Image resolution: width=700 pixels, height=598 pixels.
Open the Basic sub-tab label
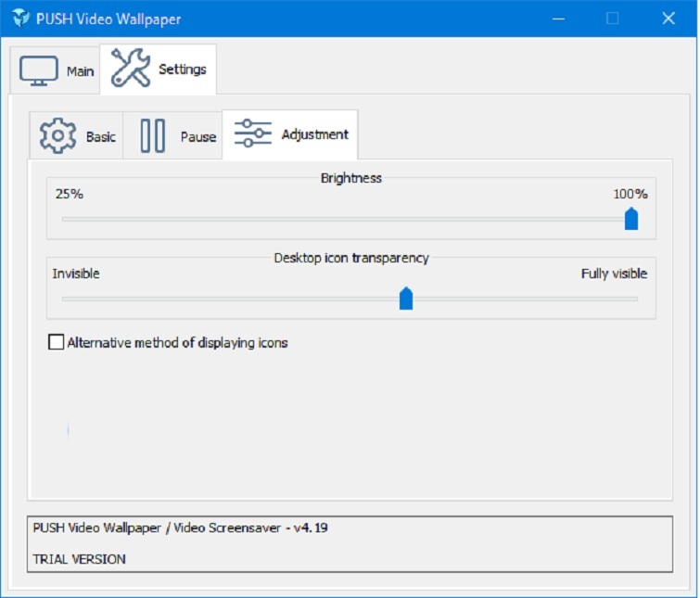click(x=101, y=136)
